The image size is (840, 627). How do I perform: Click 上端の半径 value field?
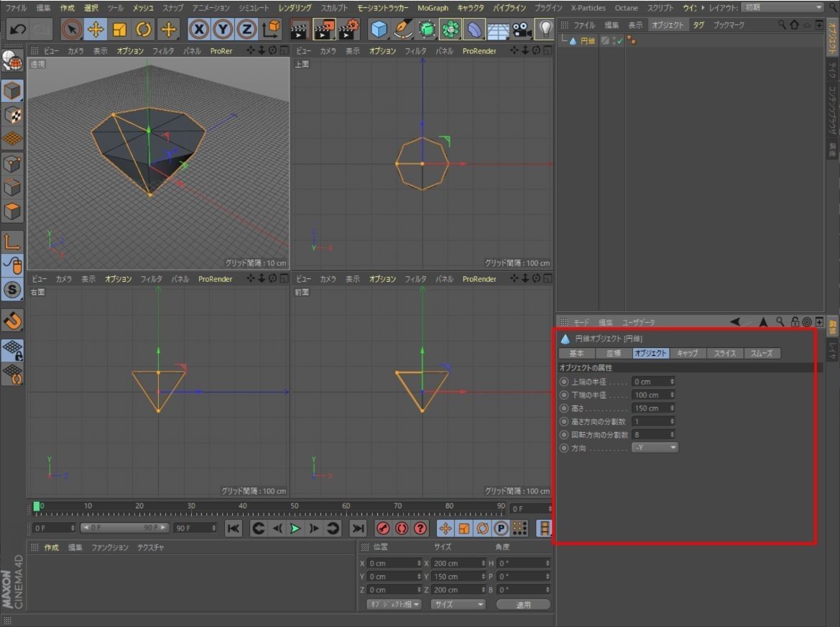[653, 382]
